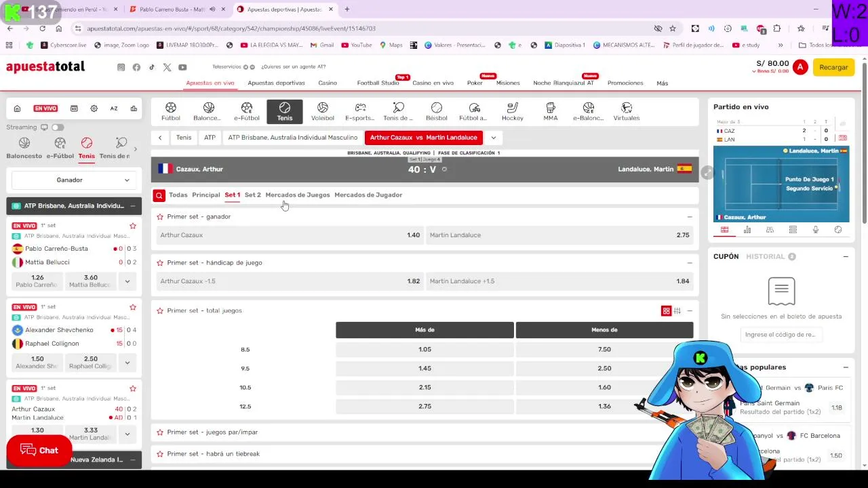Select Más de 9.5 odds 1.45
Screen dimensions: 868x488
[425, 368]
